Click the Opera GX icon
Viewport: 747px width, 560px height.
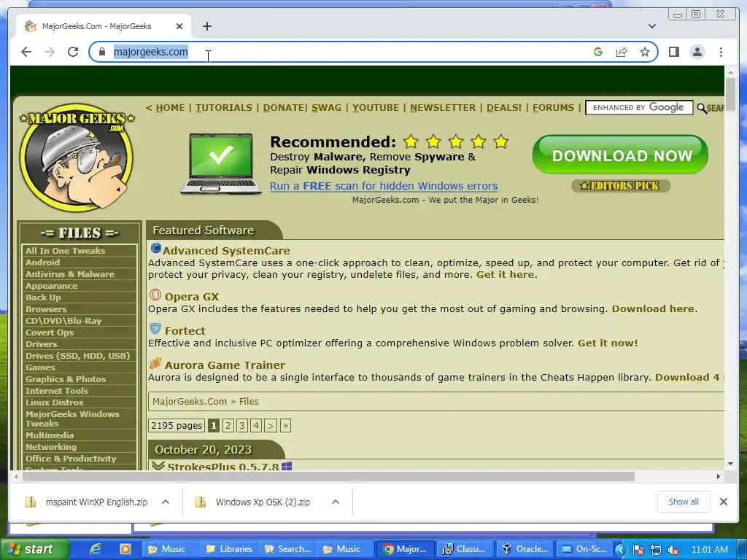coord(155,295)
